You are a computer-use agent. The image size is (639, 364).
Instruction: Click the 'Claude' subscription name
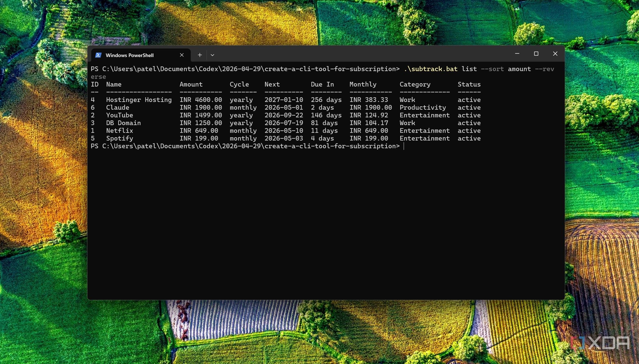[x=118, y=107]
